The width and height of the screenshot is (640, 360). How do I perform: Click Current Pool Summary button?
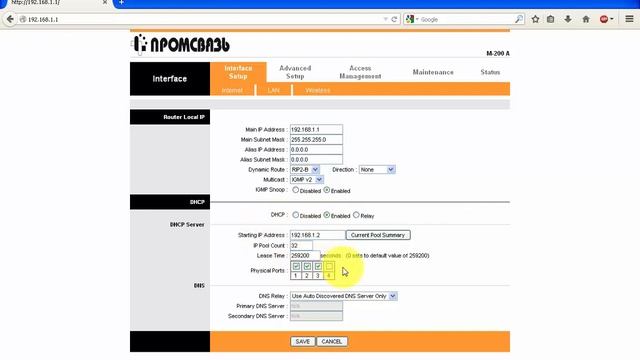(378, 235)
